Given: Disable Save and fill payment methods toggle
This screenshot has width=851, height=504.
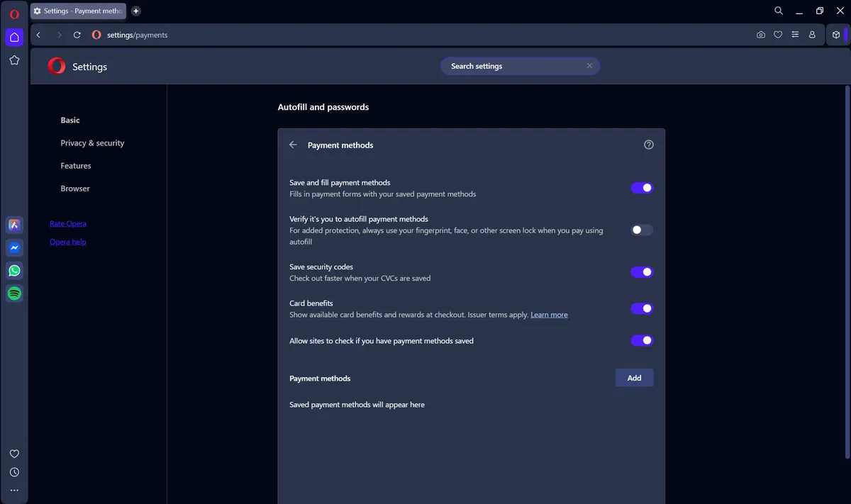Looking at the screenshot, I should (x=642, y=188).
